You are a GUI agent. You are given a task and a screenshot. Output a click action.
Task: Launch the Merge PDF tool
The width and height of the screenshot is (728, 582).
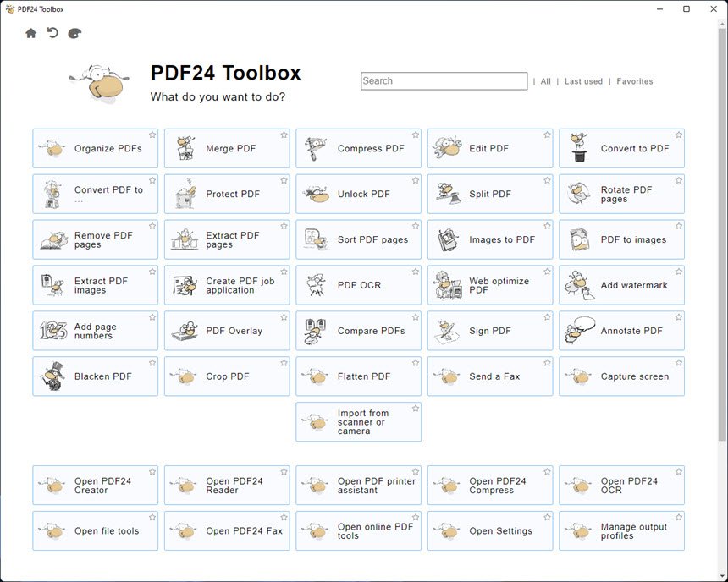227,149
